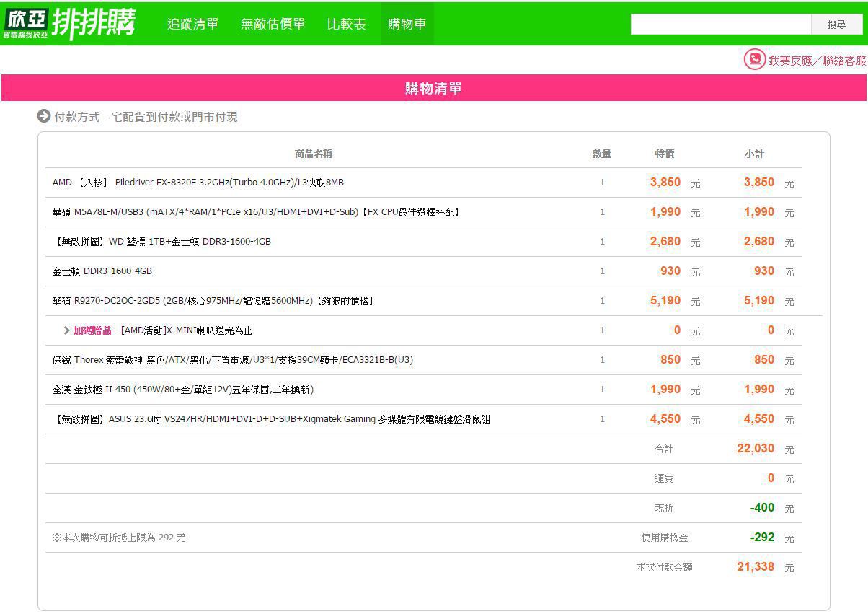Image resolution: width=868 pixels, height=614 pixels.
Task: Open the 追蹤清單 menu item
Action: (193, 24)
